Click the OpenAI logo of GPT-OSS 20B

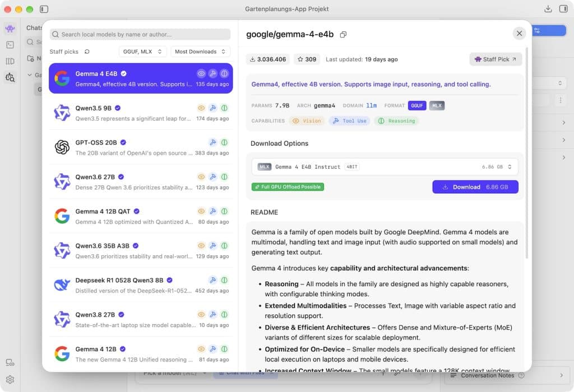[62, 147]
